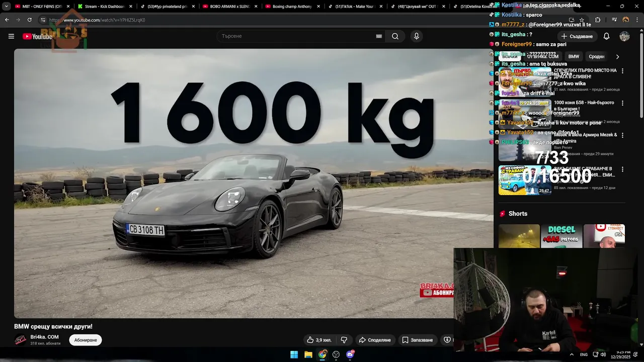
Task: Show more filter chips with right chevron
Action: (617, 57)
